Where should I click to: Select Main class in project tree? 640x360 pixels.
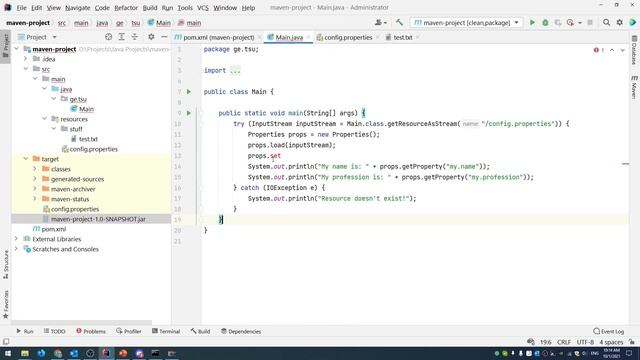click(86, 109)
